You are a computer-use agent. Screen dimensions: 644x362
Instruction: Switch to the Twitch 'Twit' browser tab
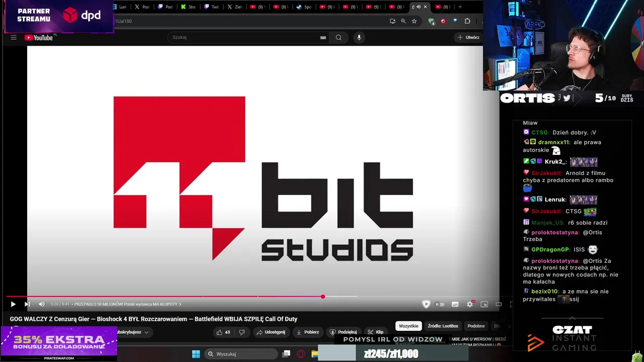(x=212, y=7)
